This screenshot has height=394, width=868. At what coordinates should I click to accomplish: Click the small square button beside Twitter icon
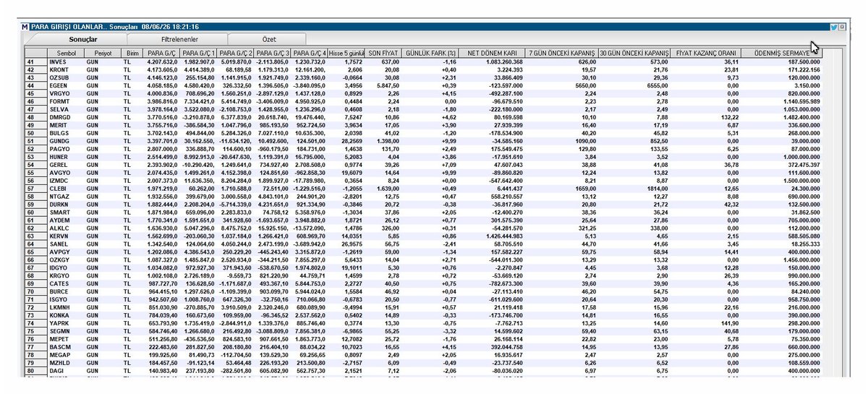point(842,27)
